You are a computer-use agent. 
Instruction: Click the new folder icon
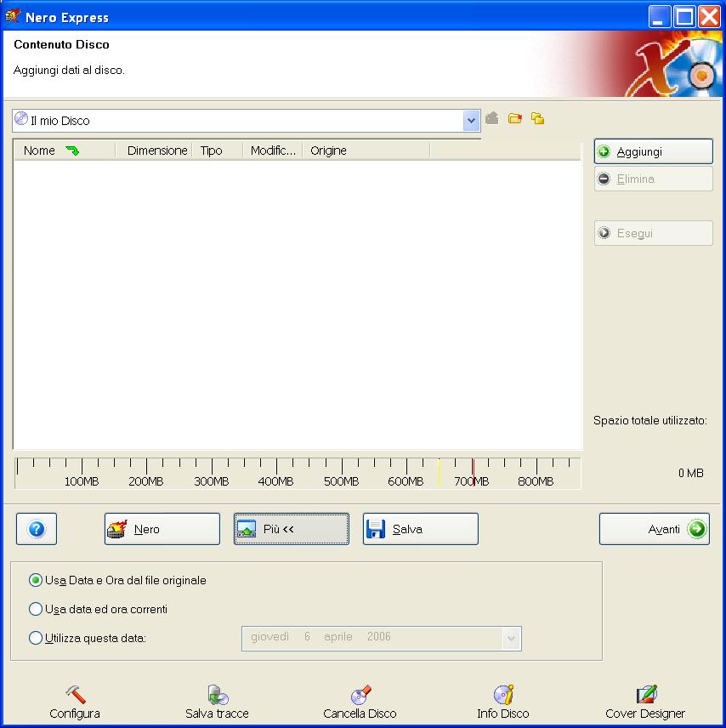pos(514,119)
